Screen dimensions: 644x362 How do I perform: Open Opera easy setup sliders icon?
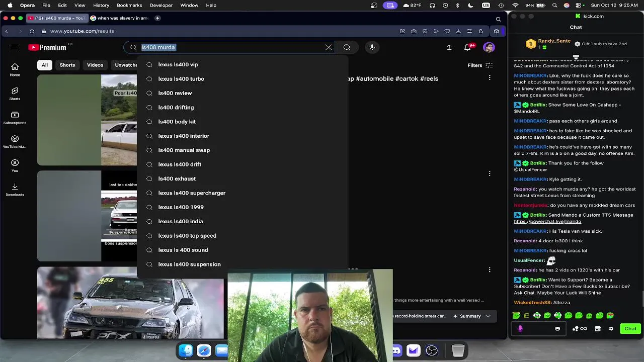pos(469,31)
